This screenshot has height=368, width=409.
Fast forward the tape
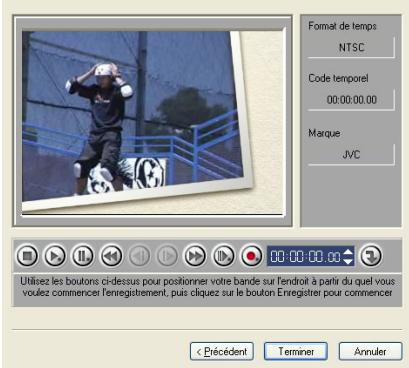pyautogui.click(x=195, y=256)
